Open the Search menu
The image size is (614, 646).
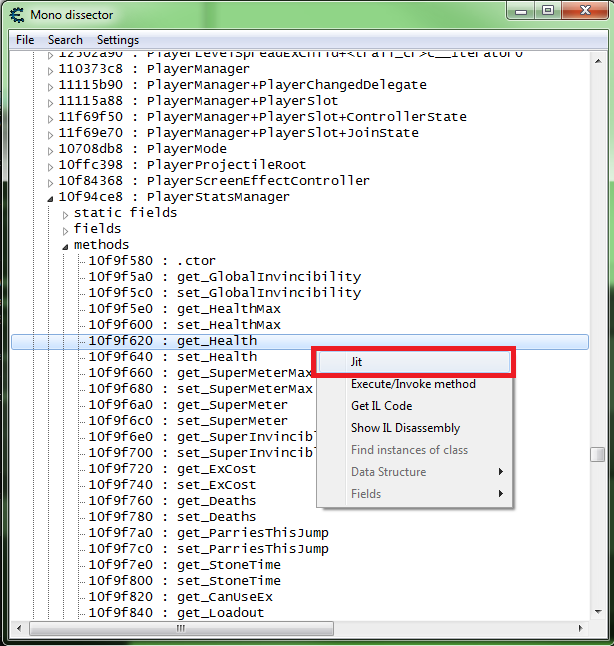pyautogui.click(x=65, y=40)
